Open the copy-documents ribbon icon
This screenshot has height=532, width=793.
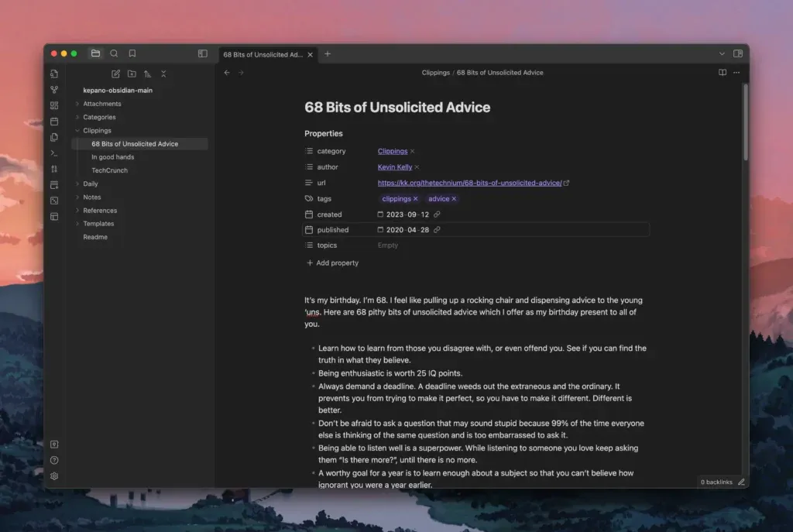[54, 137]
